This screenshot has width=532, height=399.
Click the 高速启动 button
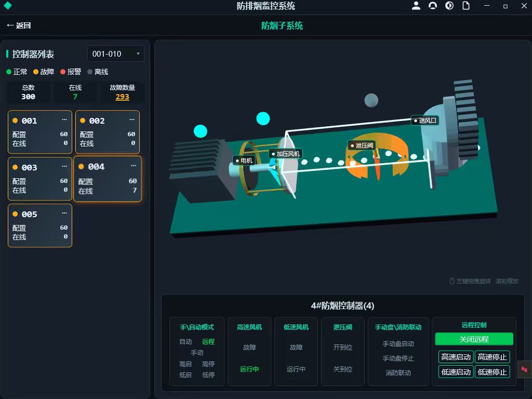(456, 357)
